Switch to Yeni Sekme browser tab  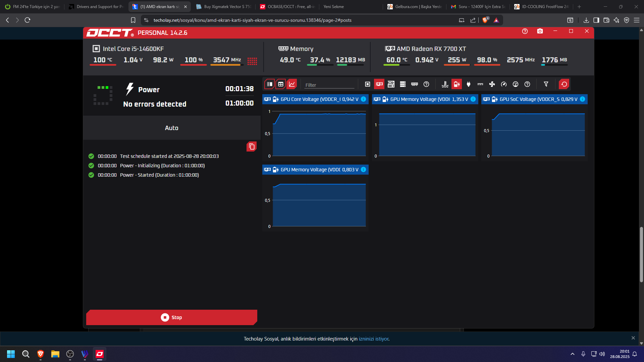(x=351, y=7)
